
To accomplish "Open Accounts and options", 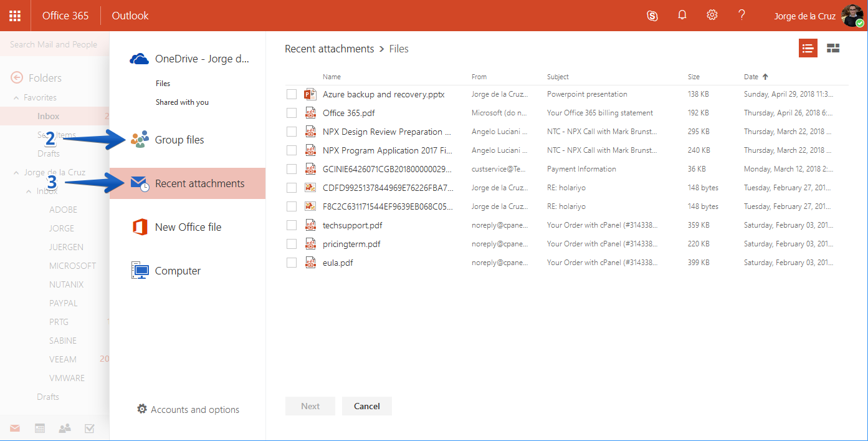I will (x=188, y=409).
